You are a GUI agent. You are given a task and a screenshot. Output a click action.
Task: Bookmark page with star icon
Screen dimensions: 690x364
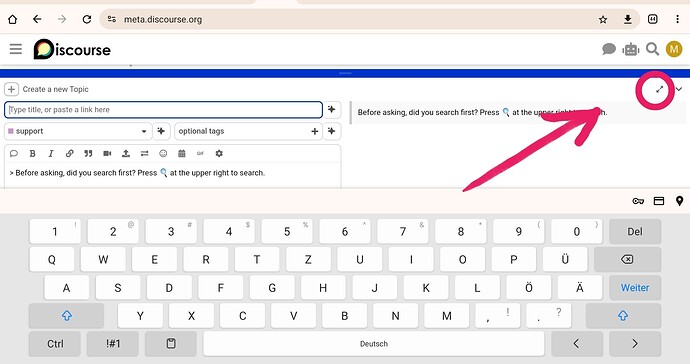[x=603, y=19]
